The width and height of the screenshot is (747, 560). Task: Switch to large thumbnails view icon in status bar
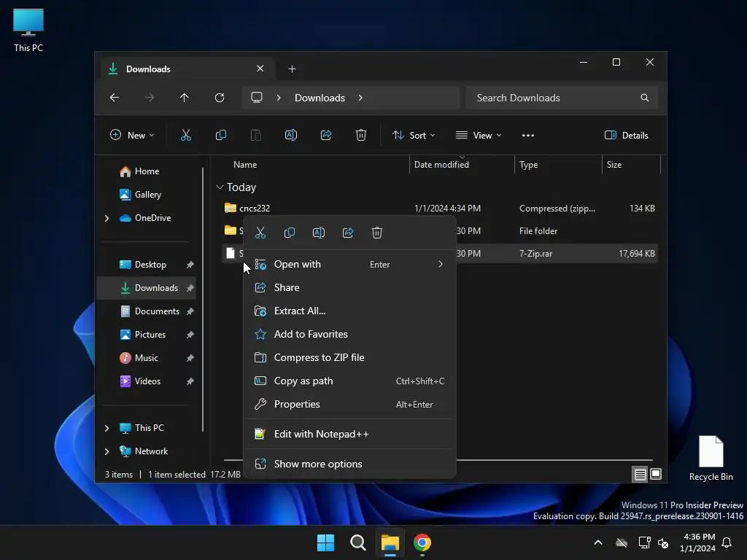656,474
